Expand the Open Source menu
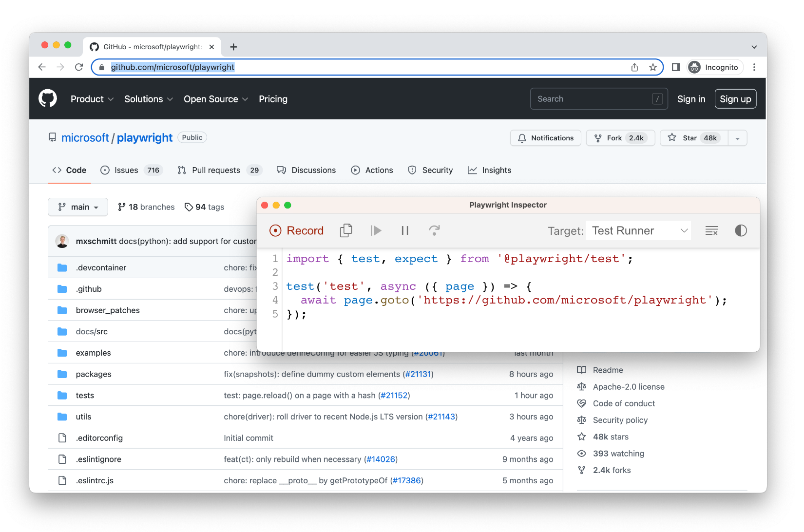Viewport: 804px width, 532px height. [x=216, y=99]
